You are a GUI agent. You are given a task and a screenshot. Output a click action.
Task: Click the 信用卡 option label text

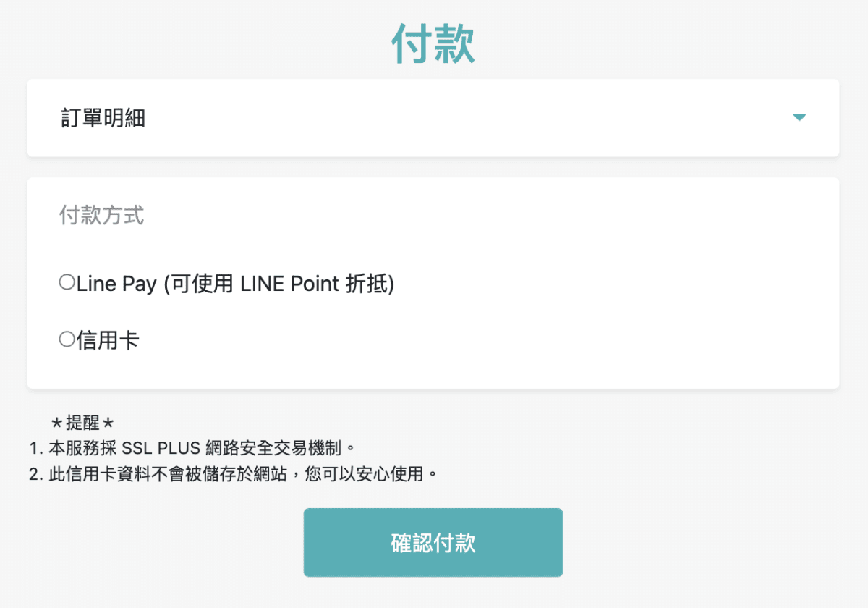pyautogui.click(x=108, y=340)
